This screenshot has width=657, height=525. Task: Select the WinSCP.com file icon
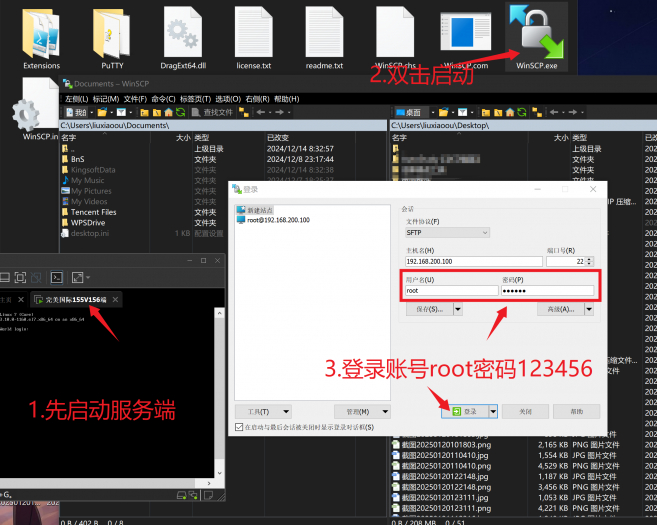coord(466,31)
